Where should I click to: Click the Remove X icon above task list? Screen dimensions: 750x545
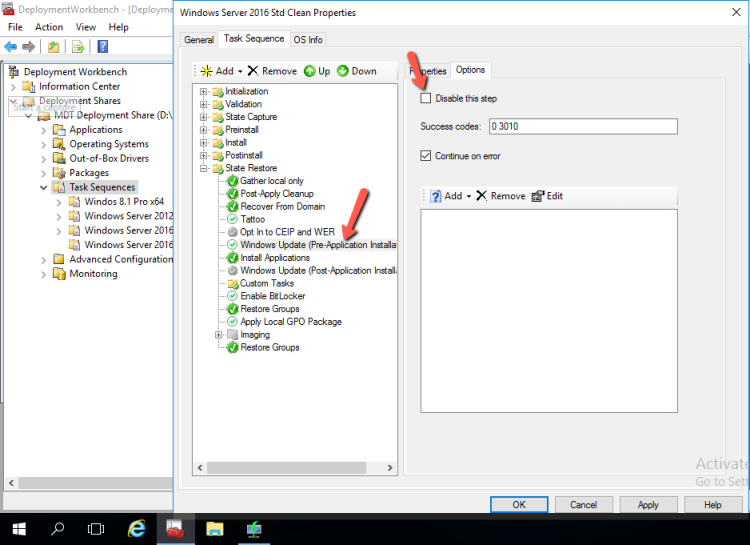click(x=253, y=71)
